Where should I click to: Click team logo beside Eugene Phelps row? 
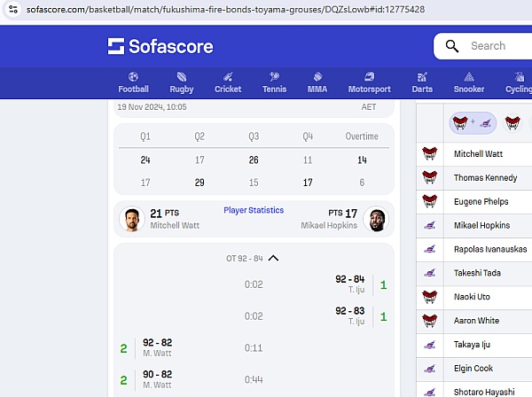[429, 202]
